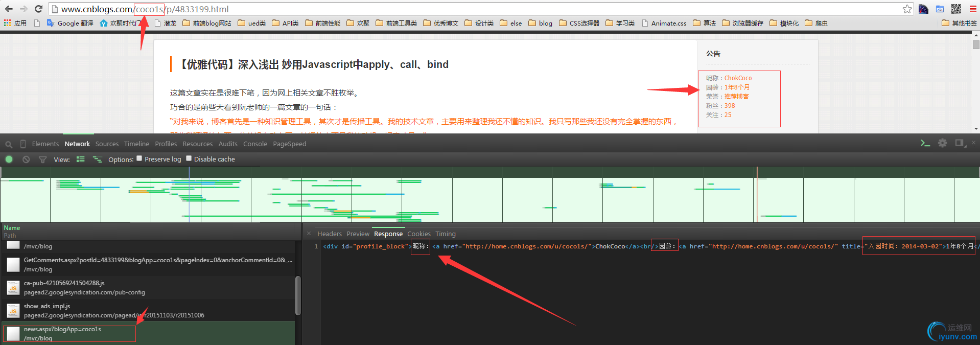
Task: Click the DevTools inspect element magnifier icon
Action: click(x=9, y=144)
